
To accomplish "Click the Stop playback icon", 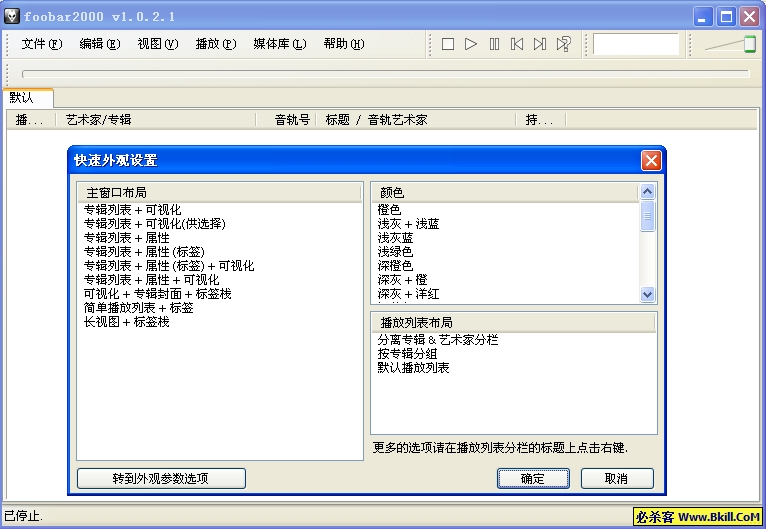I will [x=447, y=44].
